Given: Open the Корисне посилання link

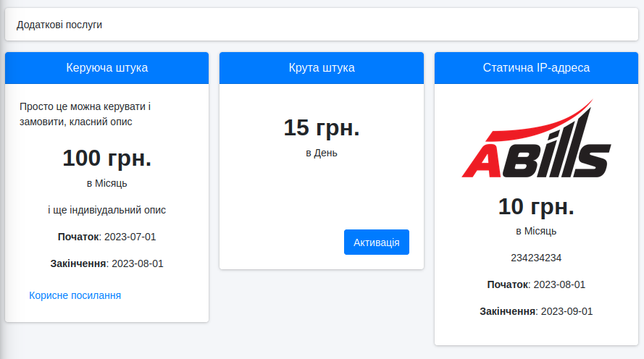Looking at the screenshot, I should [75, 295].
